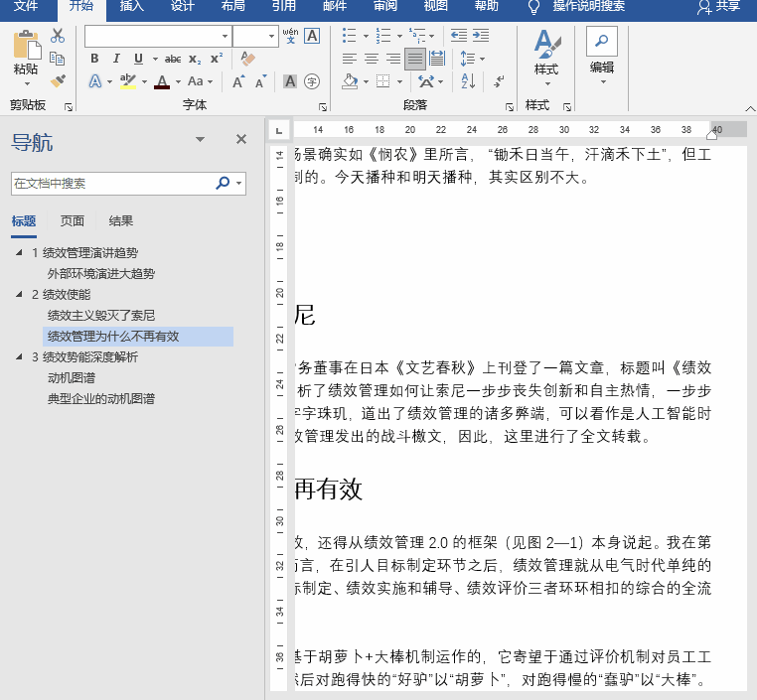
Task: Activate the Format Painter brush
Action: pos(58,80)
